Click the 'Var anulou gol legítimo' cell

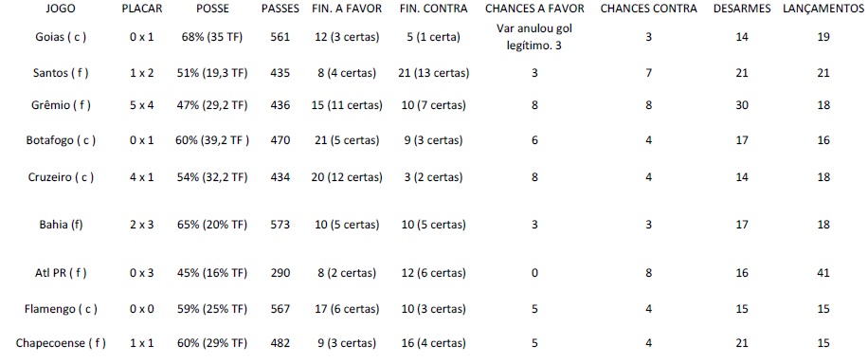(x=534, y=37)
